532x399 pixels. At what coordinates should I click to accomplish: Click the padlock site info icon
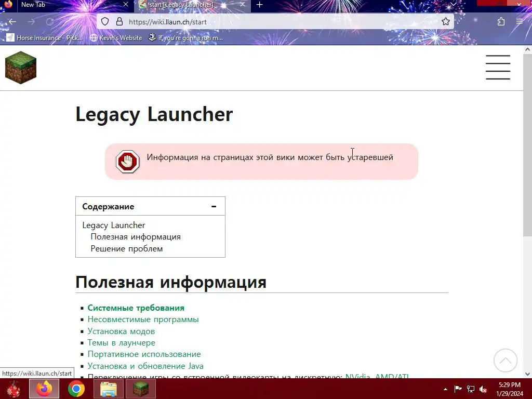click(119, 22)
